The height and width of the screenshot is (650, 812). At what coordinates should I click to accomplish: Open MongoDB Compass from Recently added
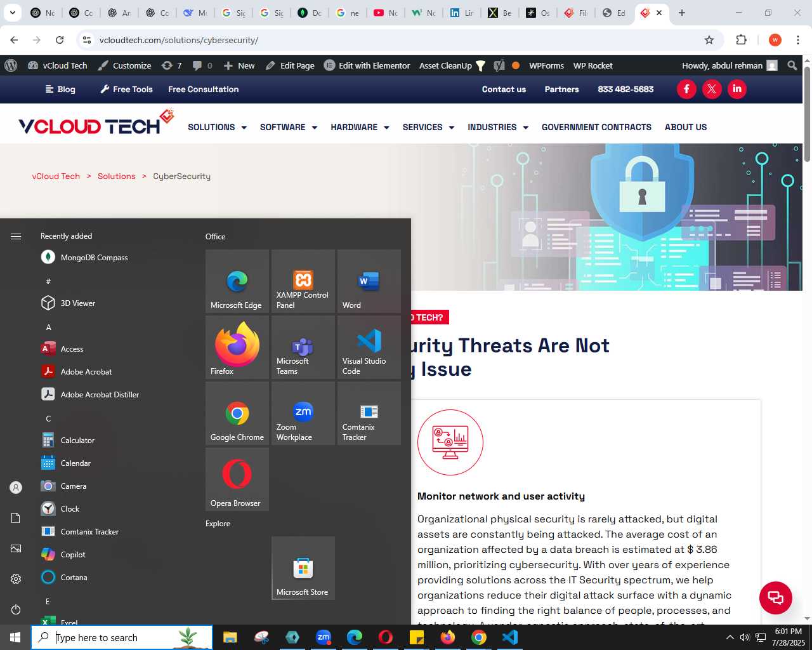coord(84,257)
